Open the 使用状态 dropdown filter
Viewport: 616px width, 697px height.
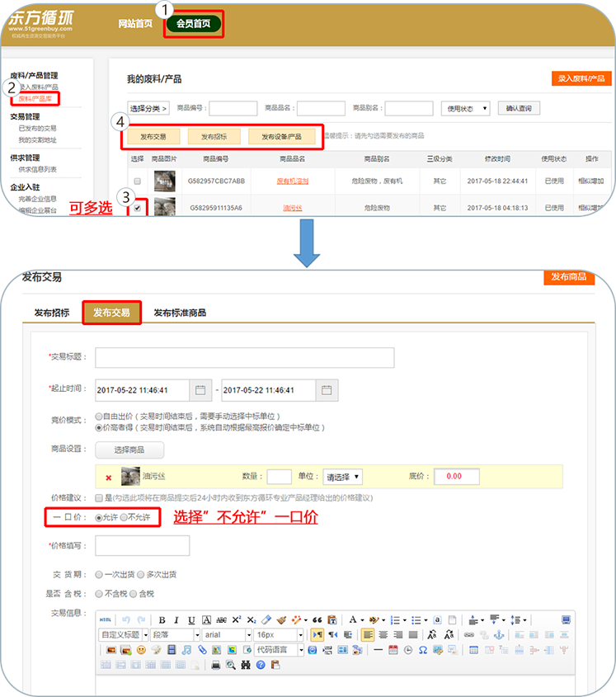tap(468, 108)
